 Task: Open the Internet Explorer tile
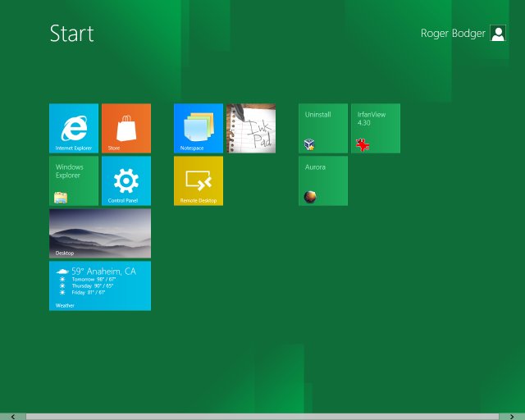pyautogui.click(x=74, y=128)
